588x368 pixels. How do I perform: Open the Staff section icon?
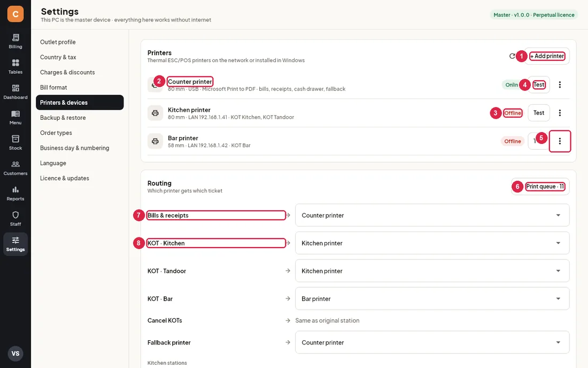16,219
